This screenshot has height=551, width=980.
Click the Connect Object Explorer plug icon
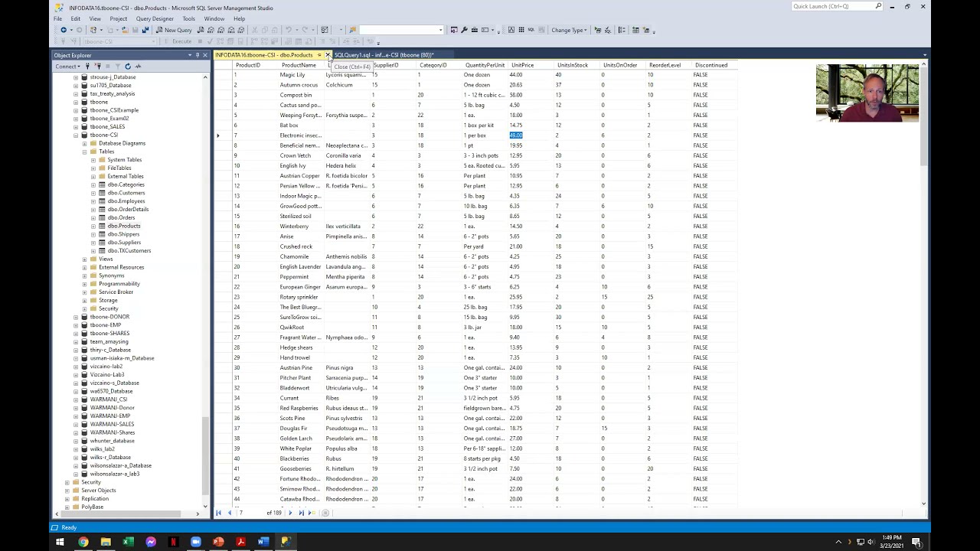(x=88, y=67)
